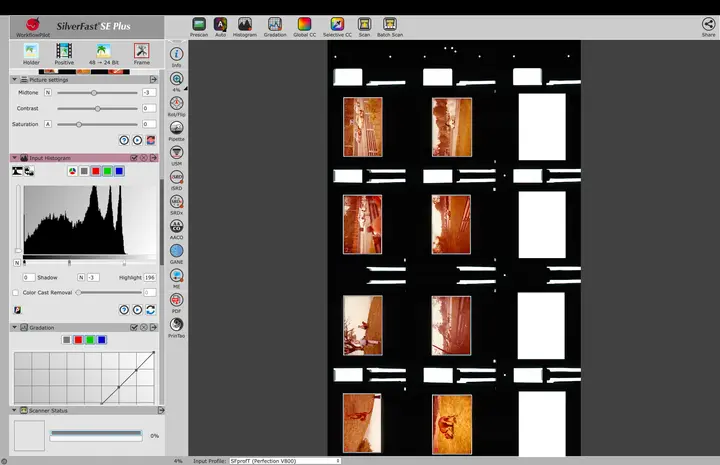Reset the Input Histogram settings
Viewport: 720px width, 465px height.
pyautogui.click(x=151, y=310)
